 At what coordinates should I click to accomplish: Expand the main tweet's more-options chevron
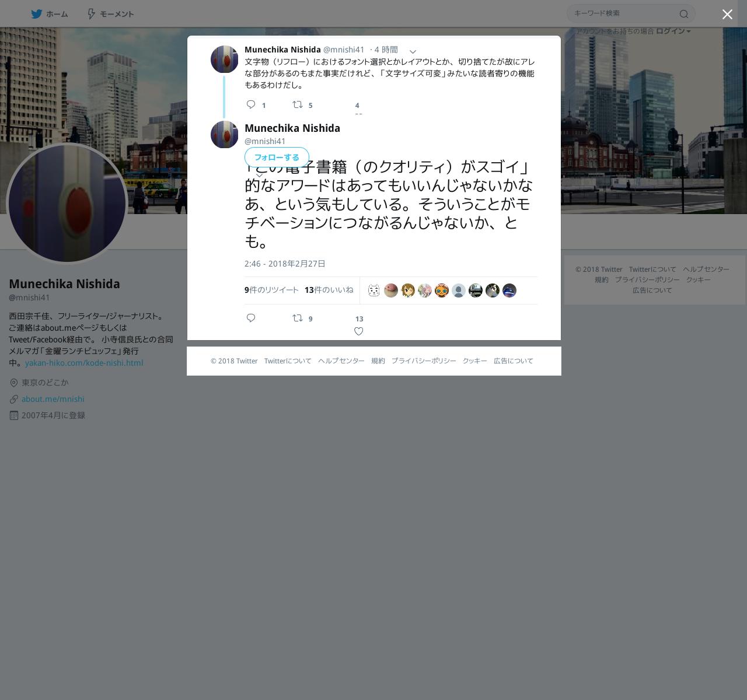[x=259, y=174]
